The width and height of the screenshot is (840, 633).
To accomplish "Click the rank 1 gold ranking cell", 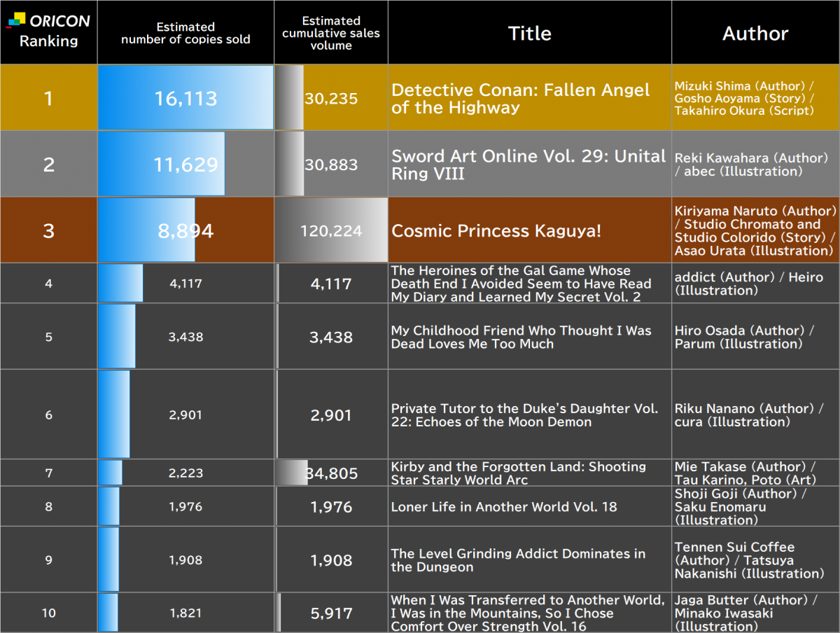I will click(48, 98).
